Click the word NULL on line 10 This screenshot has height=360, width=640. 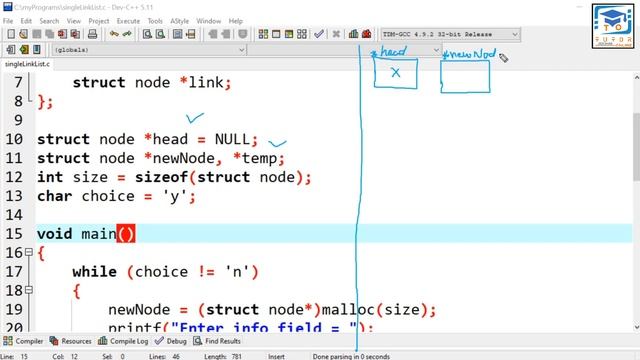coord(232,139)
